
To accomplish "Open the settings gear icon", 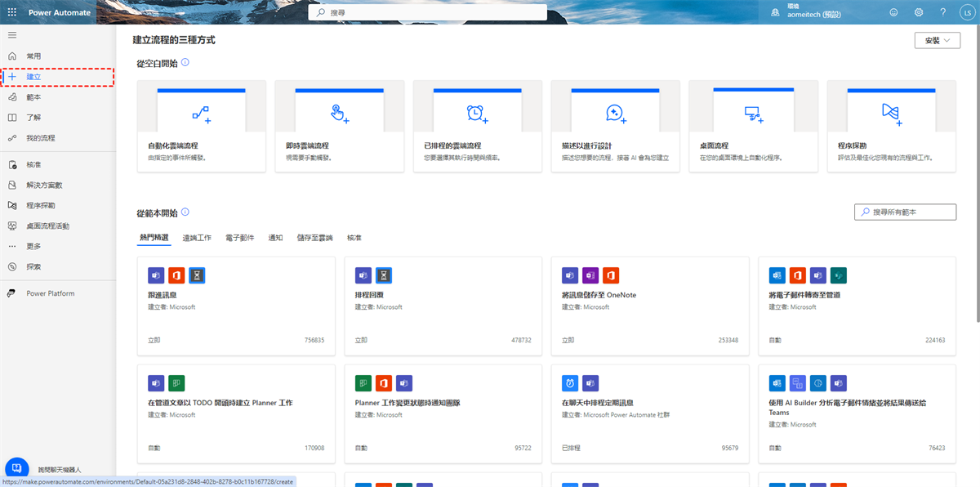I will [x=919, y=12].
